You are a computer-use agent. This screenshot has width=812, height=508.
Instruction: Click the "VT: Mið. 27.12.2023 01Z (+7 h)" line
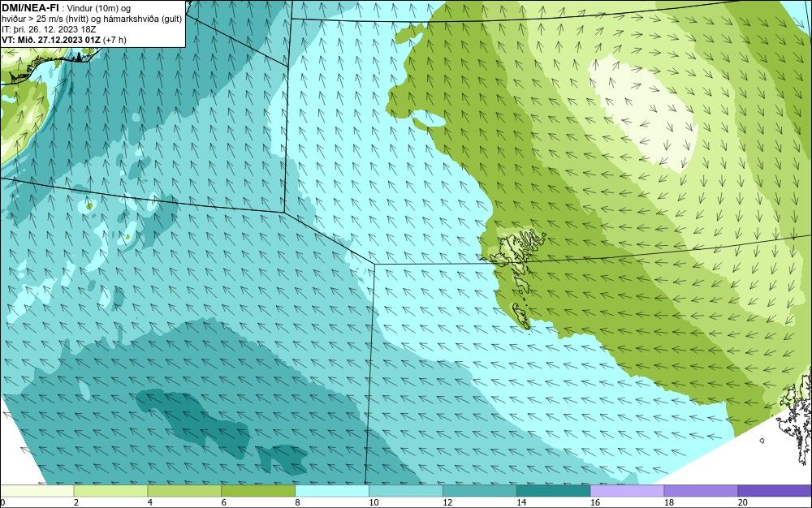(x=63, y=40)
